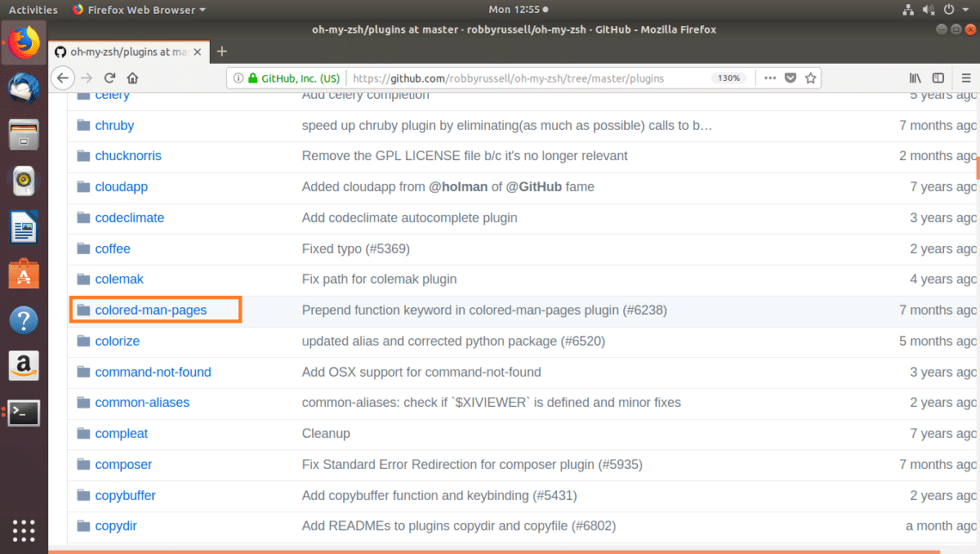Image resolution: width=980 pixels, height=554 pixels.
Task: Open the Activities overview
Action: click(33, 9)
